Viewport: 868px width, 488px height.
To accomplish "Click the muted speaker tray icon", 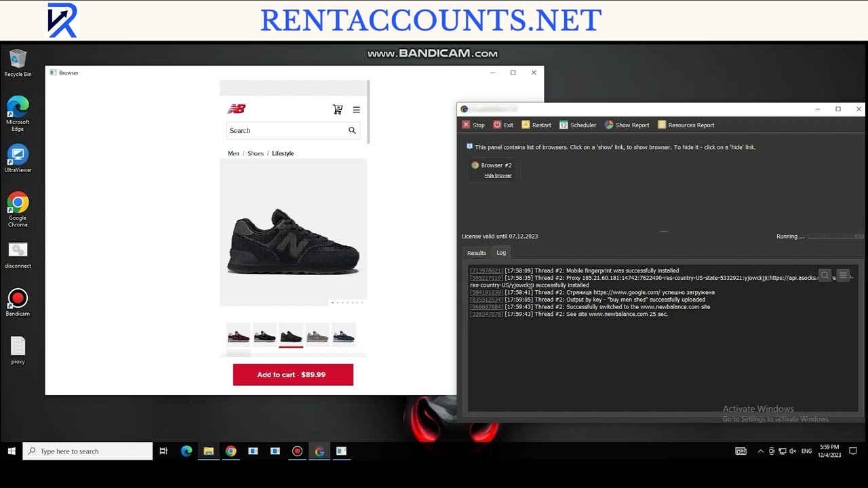I will point(792,451).
